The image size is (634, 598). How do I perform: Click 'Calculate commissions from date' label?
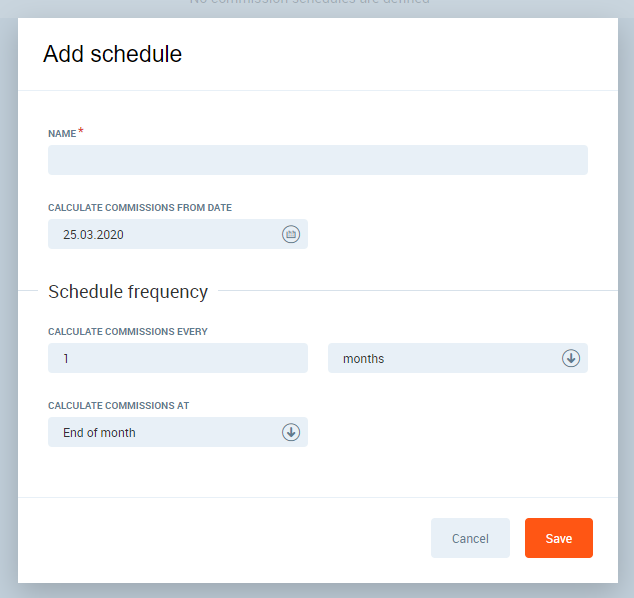[x=140, y=208]
